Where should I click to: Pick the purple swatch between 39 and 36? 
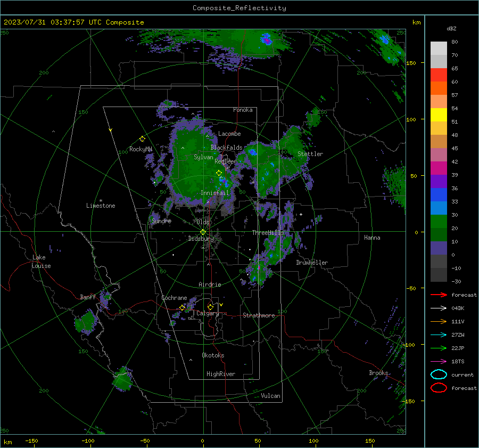coord(439,182)
